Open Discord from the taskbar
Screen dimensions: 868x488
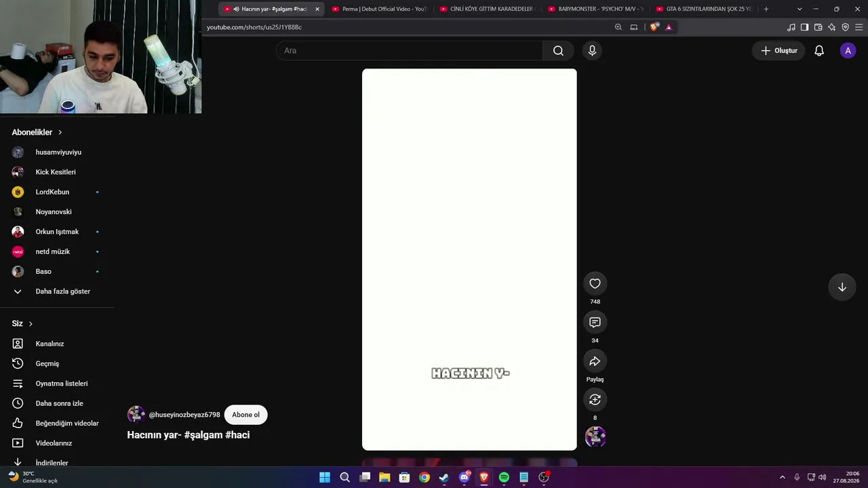pos(465,477)
